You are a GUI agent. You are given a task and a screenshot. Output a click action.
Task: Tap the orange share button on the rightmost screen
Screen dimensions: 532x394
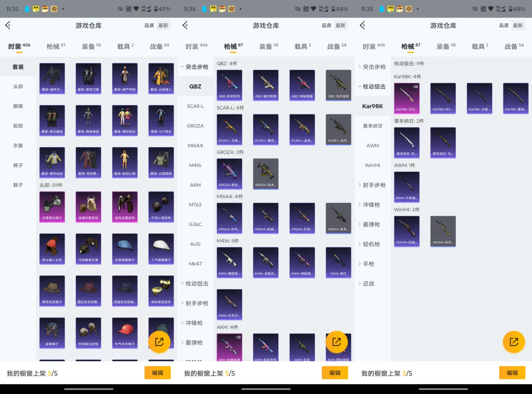click(x=514, y=342)
